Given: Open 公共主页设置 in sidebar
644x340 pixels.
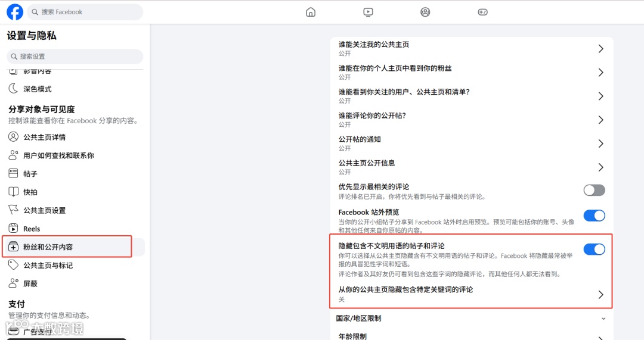Looking at the screenshot, I should tap(44, 210).
